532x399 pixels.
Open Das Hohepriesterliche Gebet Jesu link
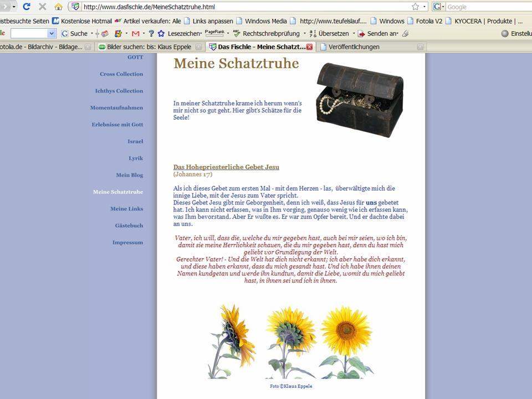(226, 167)
